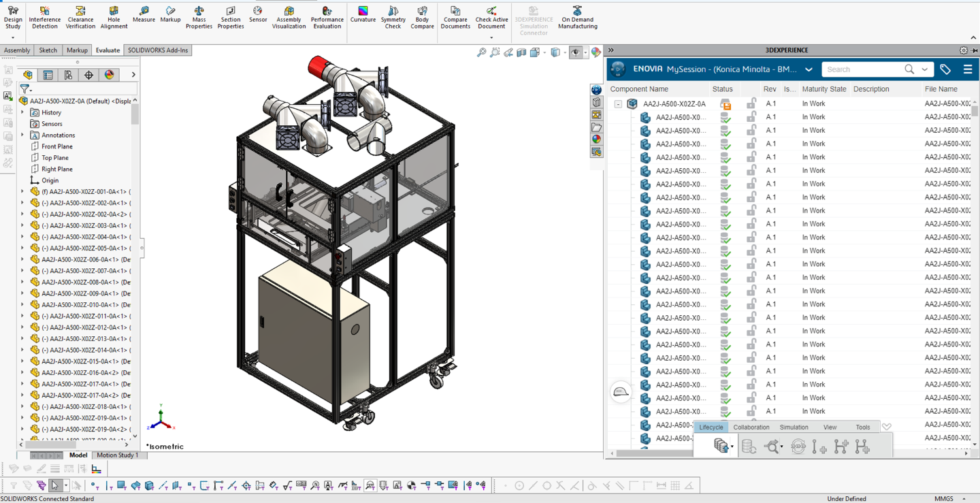This screenshot has height=503, width=980.
Task: Collapse the AA2J-A500-X02Z-0A root component
Action: tap(618, 104)
